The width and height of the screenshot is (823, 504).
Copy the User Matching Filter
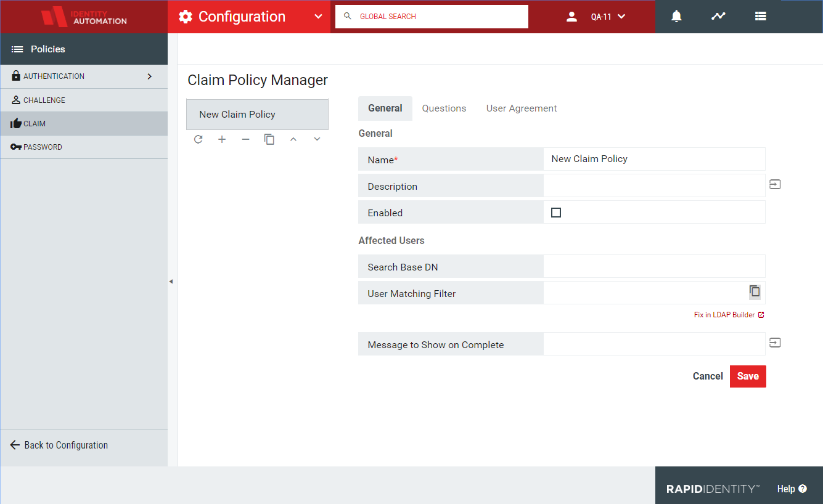[755, 291]
